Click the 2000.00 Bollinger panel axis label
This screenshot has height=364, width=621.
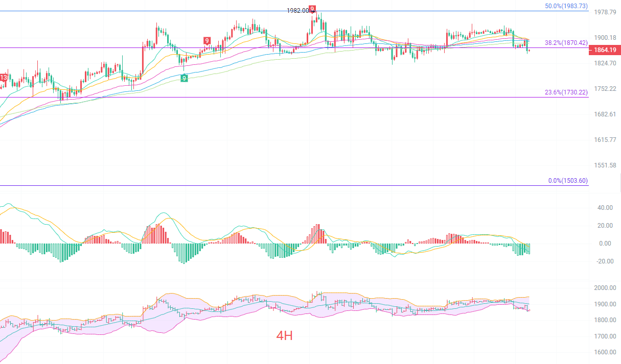605,288
